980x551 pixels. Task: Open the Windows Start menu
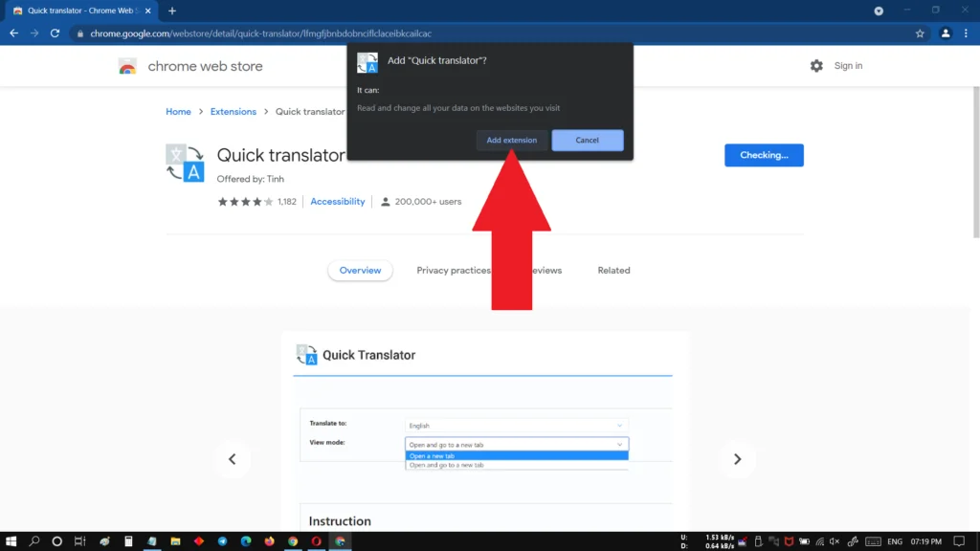(11, 541)
